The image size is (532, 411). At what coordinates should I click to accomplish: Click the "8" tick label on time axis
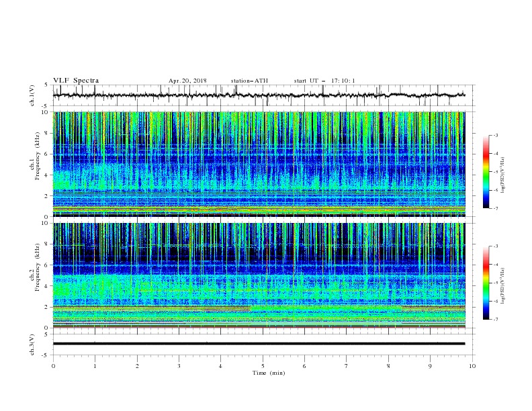(388, 366)
